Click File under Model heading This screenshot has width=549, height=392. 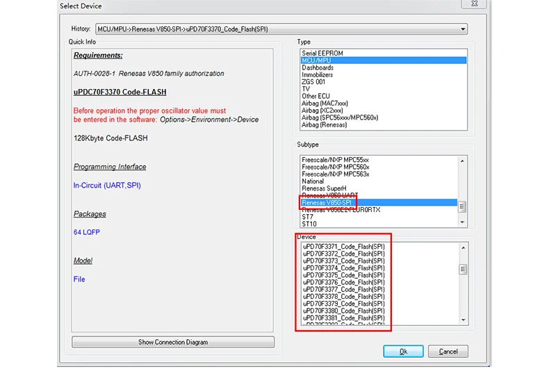[79, 279]
